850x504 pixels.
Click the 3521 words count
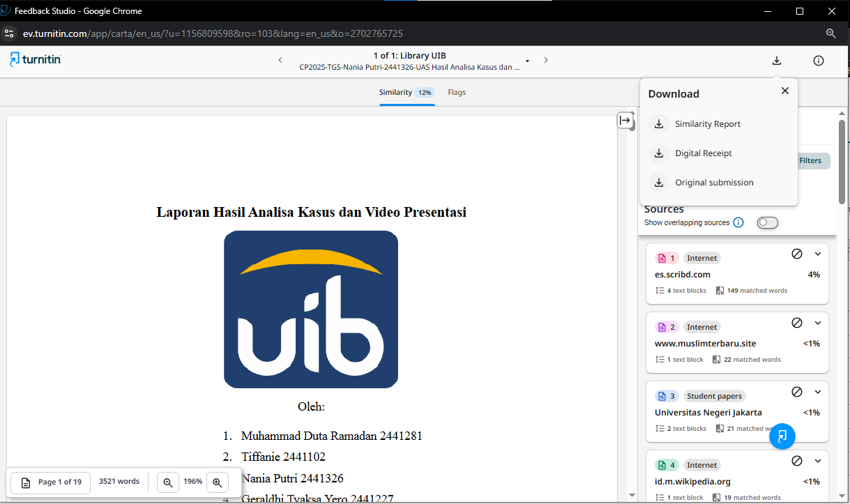[119, 482]
